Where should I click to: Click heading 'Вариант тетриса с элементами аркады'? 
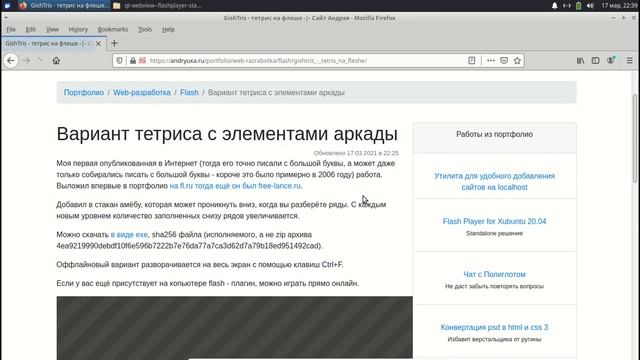coord(227,134)
